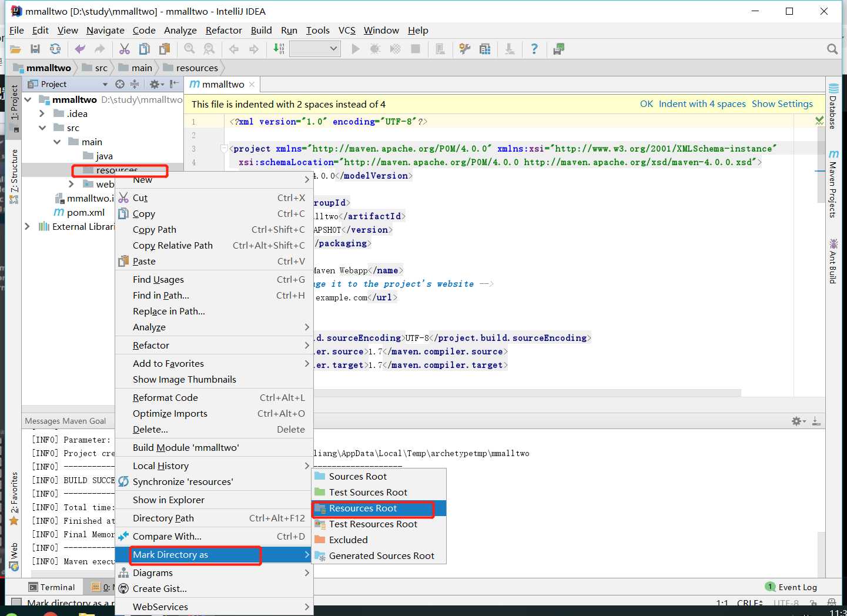Open the Ant Build side panel
The height and width of the screenshot is (616, 847).
833,262
